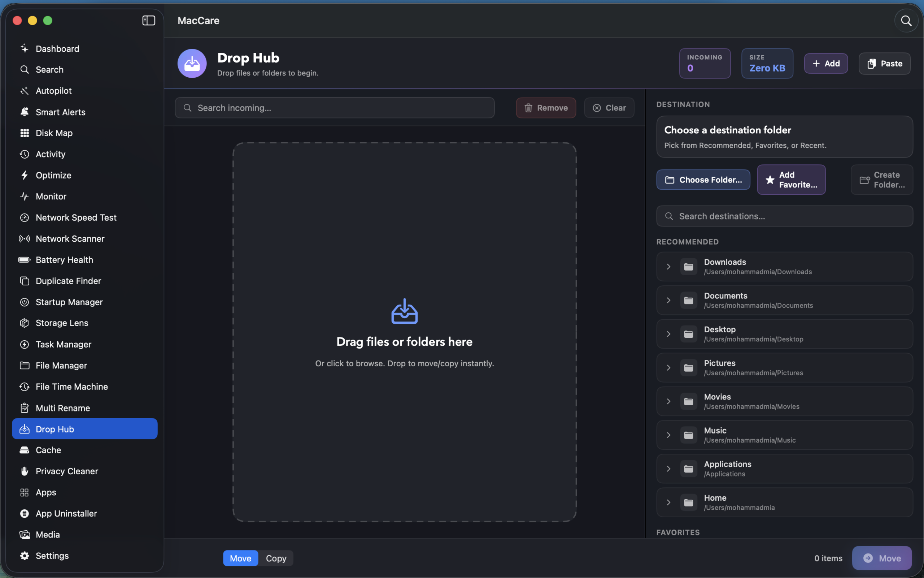The width and height of the screenshot is (924, 578).
Task: Open Task Manager in the sidebar
Action: pyautogui.click(x=85, y=344)
